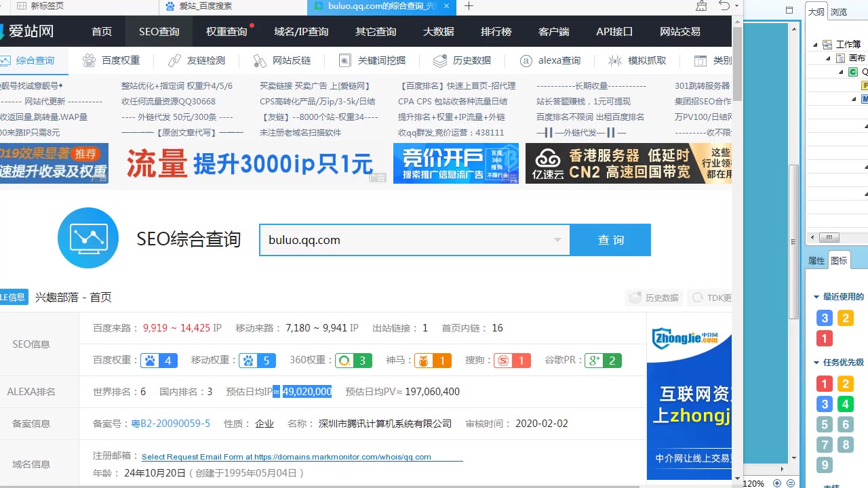Select gray priority 9 icon under 任务优先级
Image resolution: width=868 pixels, height=488 pixels.
pyautogui.click(x=825, y=465)
